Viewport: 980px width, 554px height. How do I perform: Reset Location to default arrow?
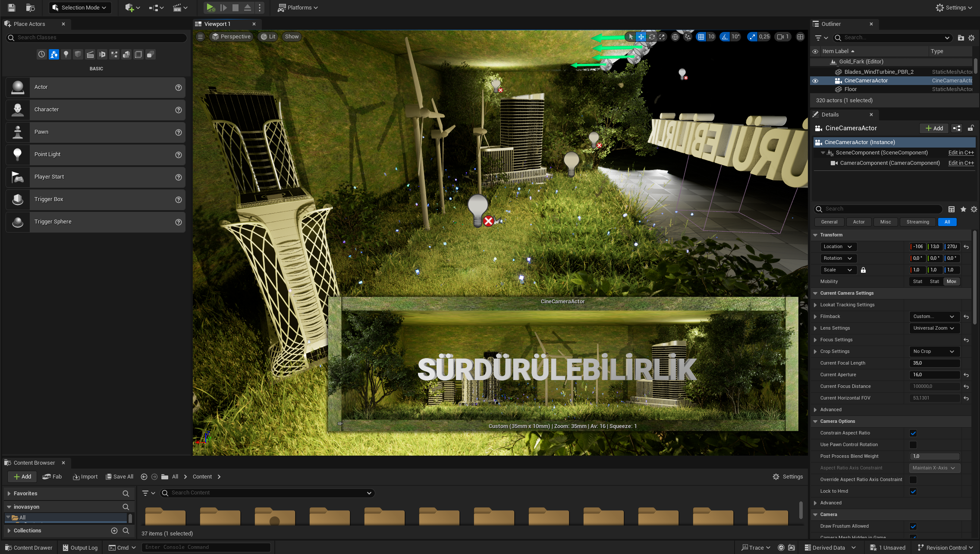tap(966, 247)
